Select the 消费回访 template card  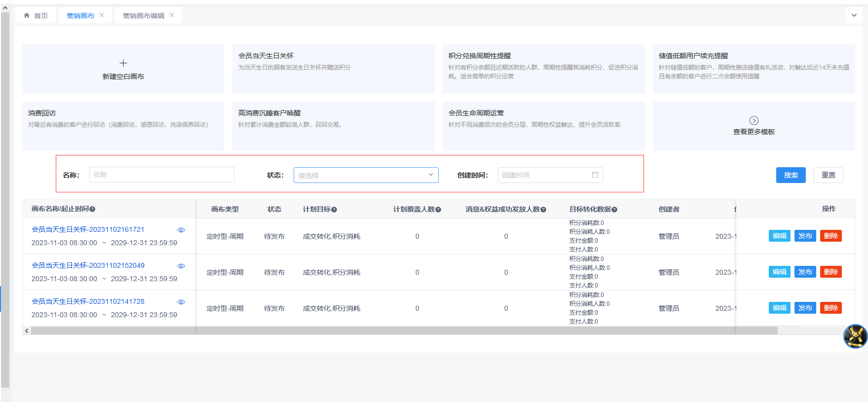(123, 126)
